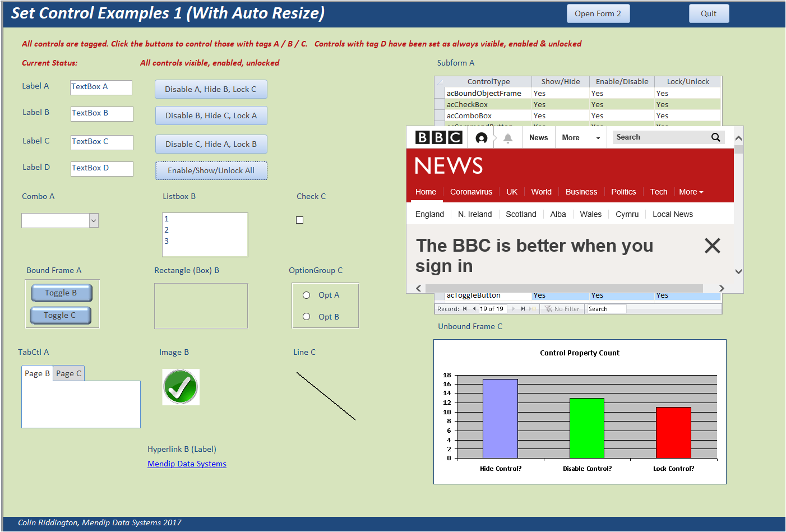Screen dimensions: 786x532
Task: Click the record number box showing 19 of 19
Action: pyautogui.click(x=492, y=309)
